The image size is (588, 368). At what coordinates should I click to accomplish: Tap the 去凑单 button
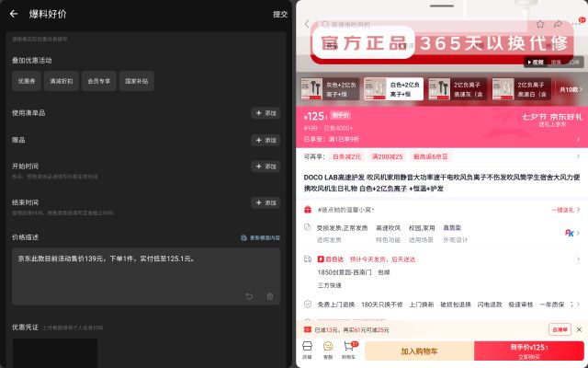click(560, 329)
